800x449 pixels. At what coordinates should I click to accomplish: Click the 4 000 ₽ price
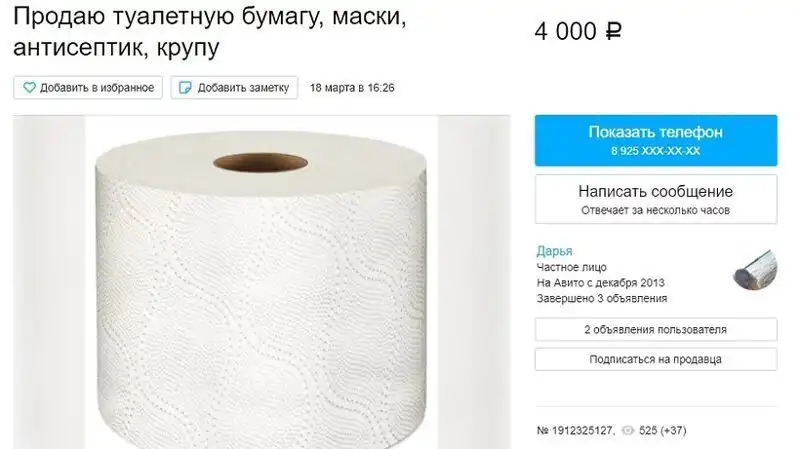578,32
